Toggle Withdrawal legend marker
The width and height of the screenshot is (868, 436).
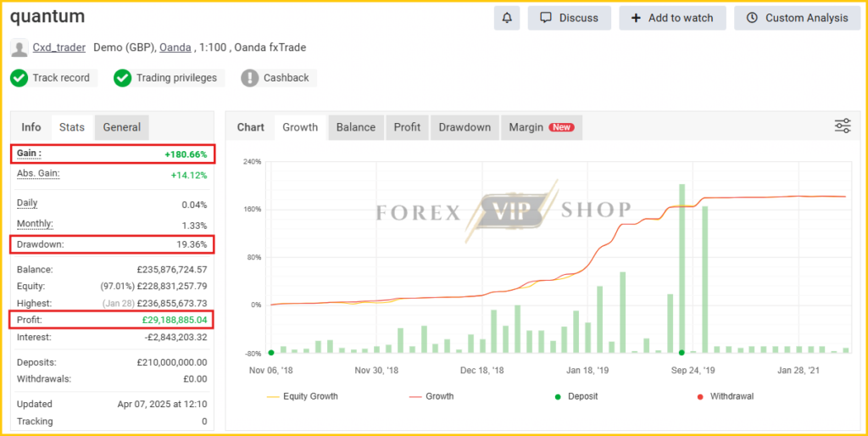tap(726, 397)
